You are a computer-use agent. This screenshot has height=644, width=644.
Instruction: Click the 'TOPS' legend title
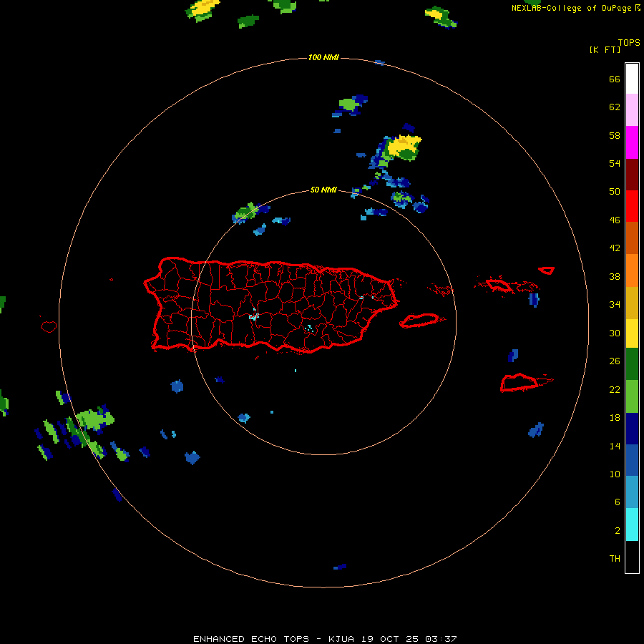pos(629,42)
